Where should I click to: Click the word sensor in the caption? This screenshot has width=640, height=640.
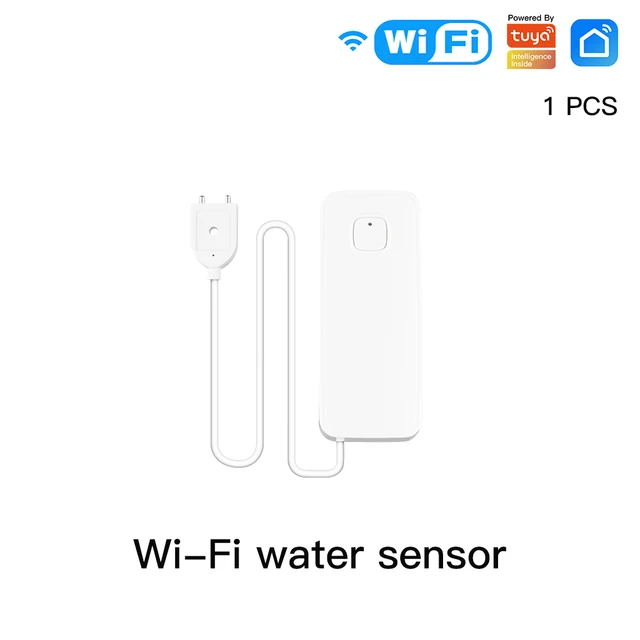point(442,558)
